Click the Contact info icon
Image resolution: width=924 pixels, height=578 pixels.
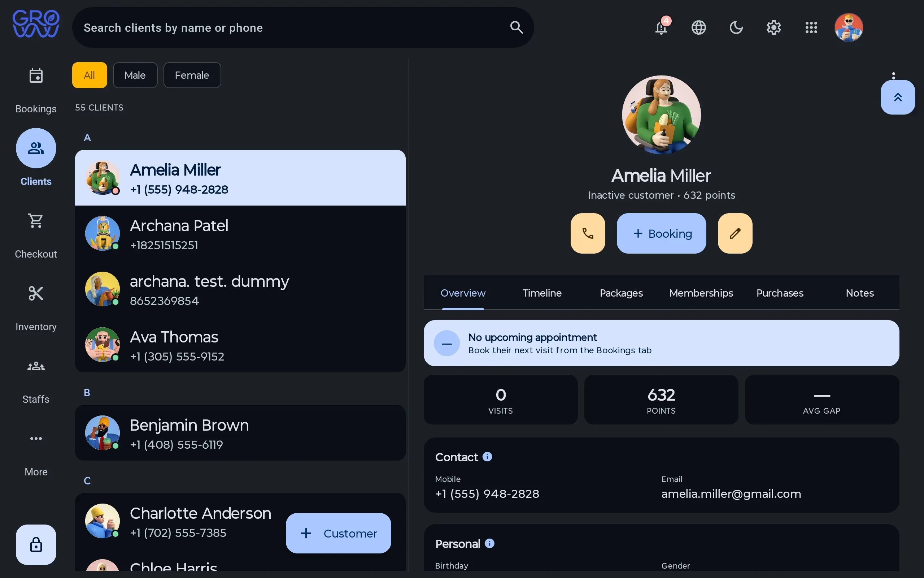pos(487,457)
